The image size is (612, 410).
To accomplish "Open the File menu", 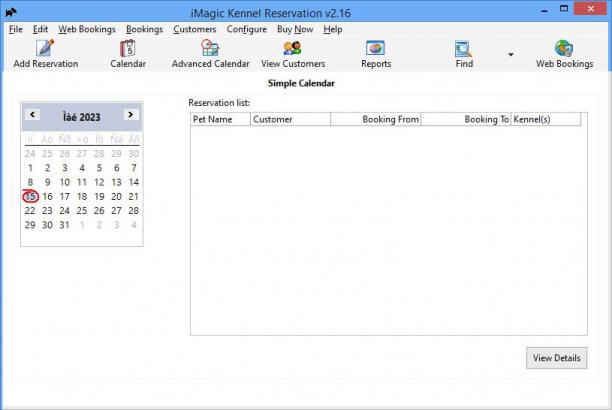I will click(x=16, y=29).
